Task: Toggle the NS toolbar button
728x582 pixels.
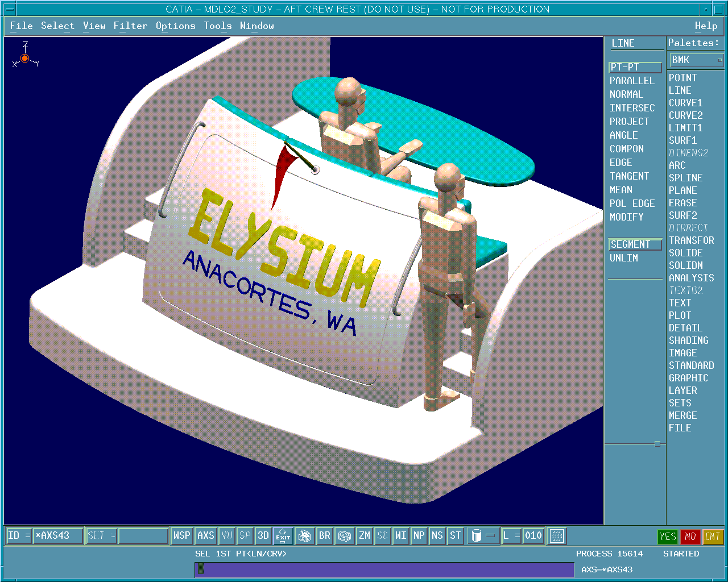Action: (x=437, y=535)
